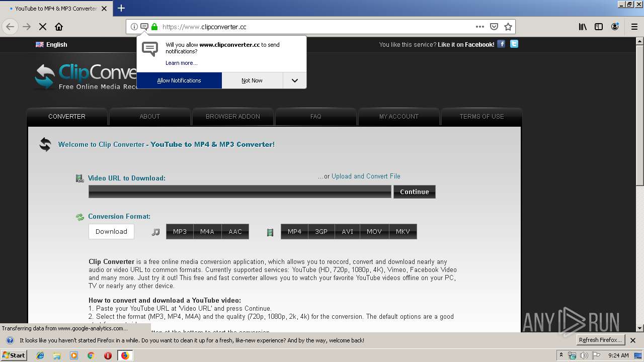Open the file explorer folder on the taskbar

[57, 355]
